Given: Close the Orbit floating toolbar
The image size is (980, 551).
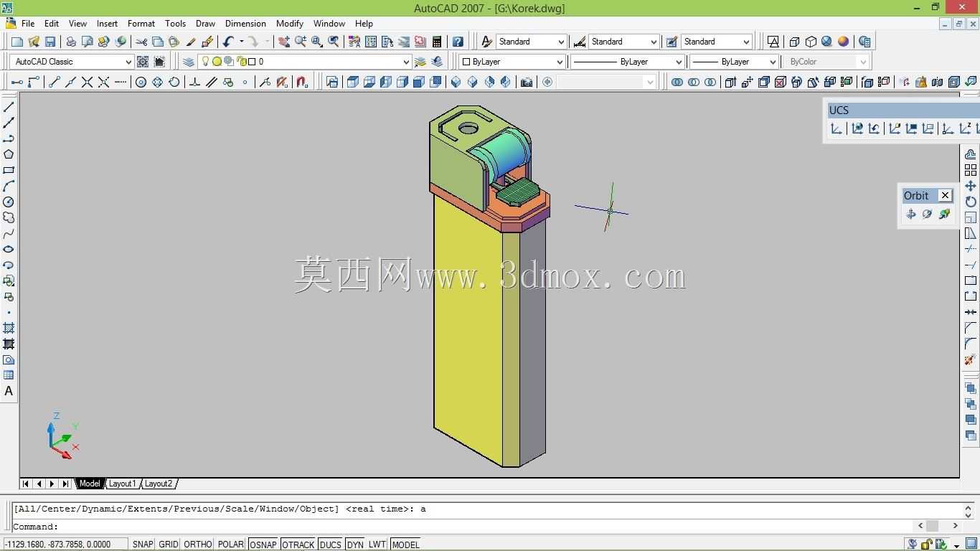Looking at the screenshot, I should [946, 195].
